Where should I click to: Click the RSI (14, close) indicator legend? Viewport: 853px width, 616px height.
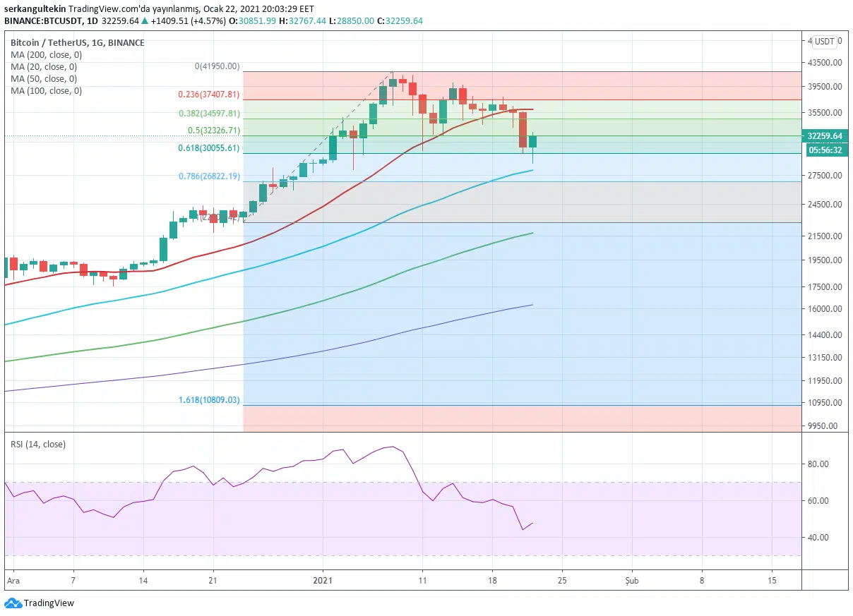(38, 444)
